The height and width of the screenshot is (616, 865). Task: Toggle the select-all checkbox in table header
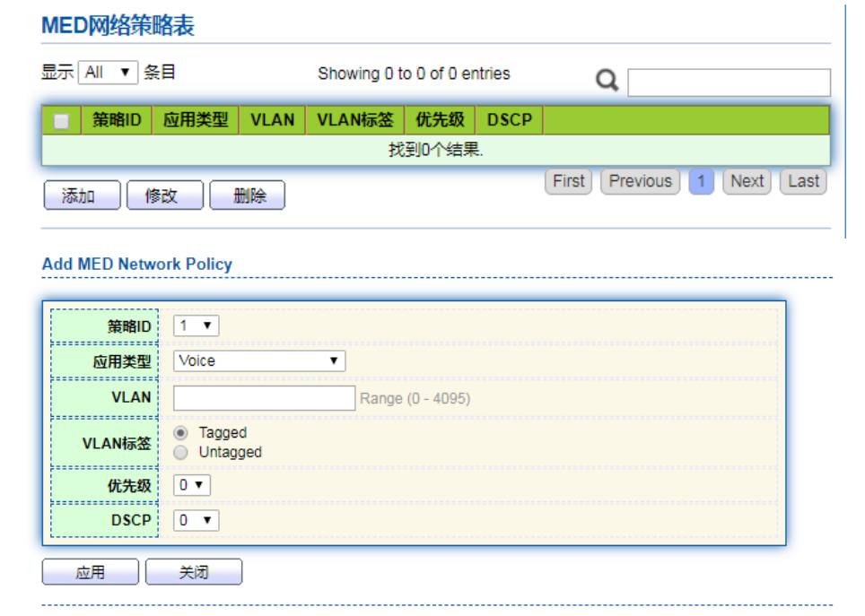pos(62,121)
